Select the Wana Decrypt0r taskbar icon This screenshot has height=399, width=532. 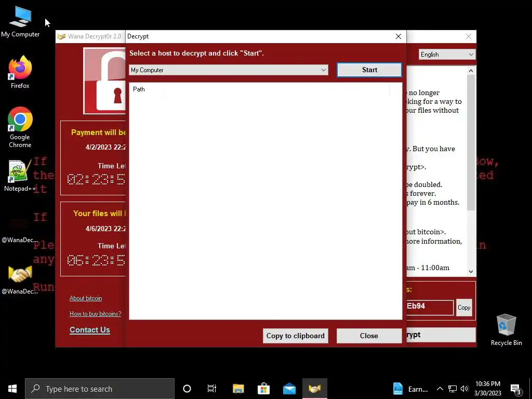(314, 389)
